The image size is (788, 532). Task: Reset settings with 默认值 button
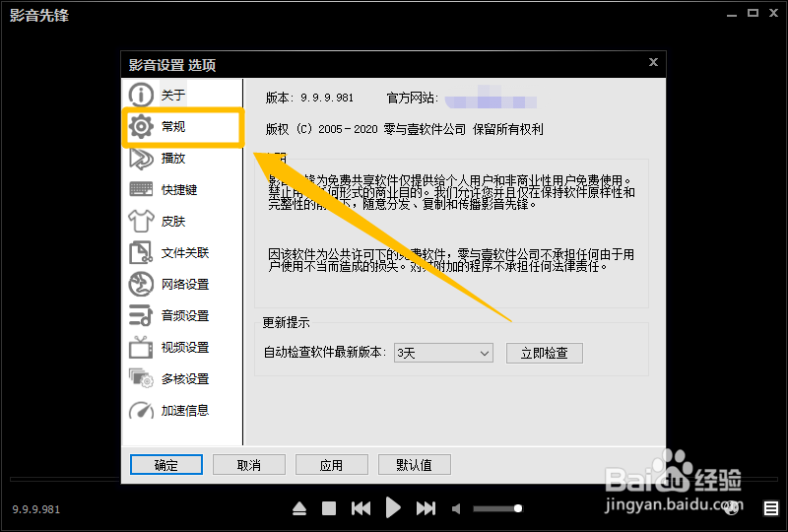click(x=414, y=465)
